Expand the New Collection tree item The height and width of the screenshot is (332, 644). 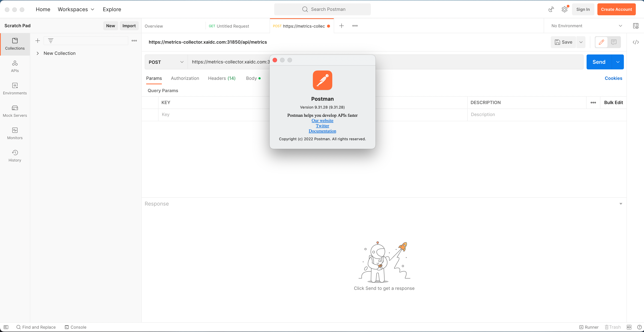pos(37,53)
